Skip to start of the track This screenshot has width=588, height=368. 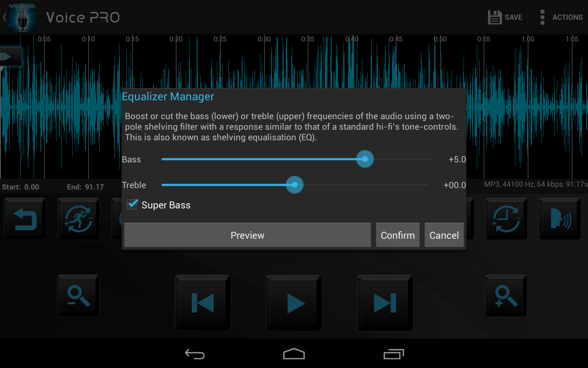click(x=203, y=303)
